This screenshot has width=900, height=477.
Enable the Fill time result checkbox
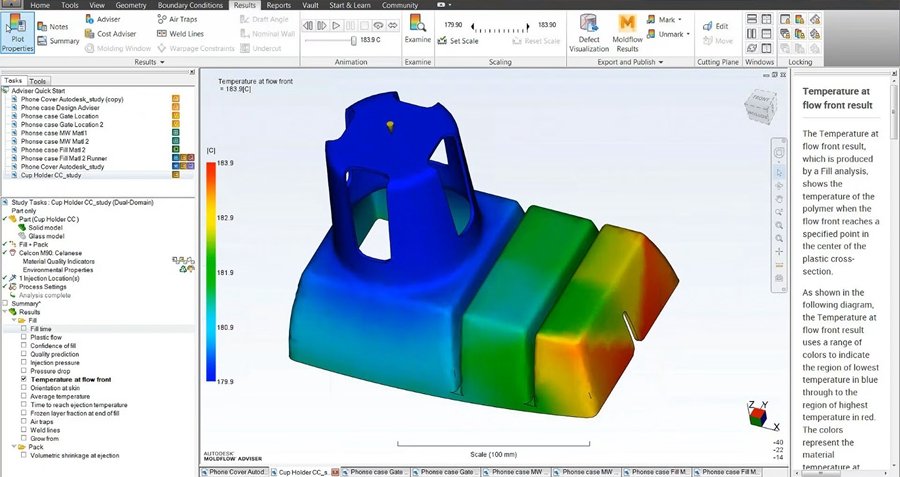coord(24,329)
